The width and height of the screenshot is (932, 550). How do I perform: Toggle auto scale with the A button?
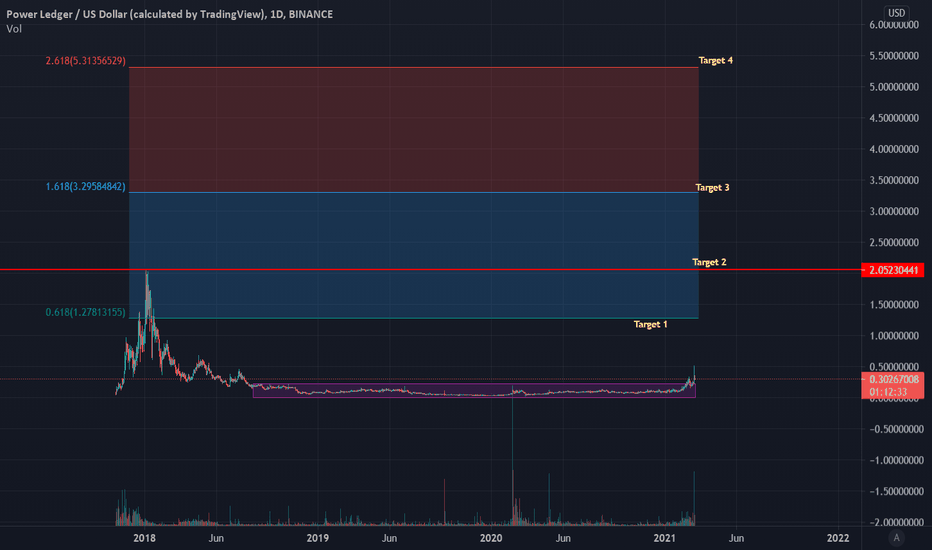(x=896, y=538)
